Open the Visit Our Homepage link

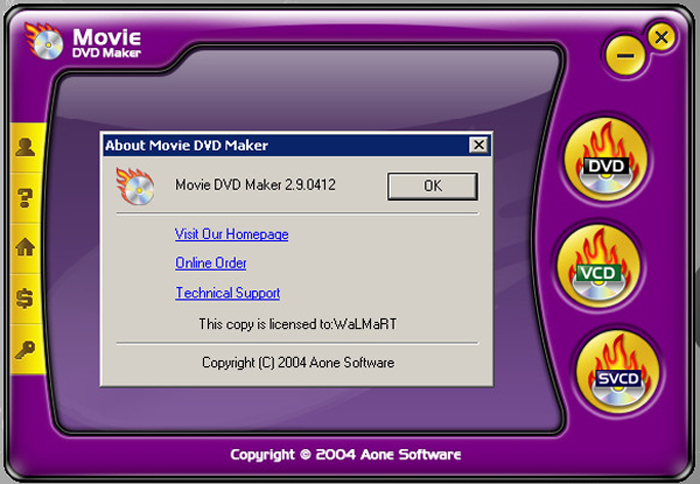pos(231,234)
